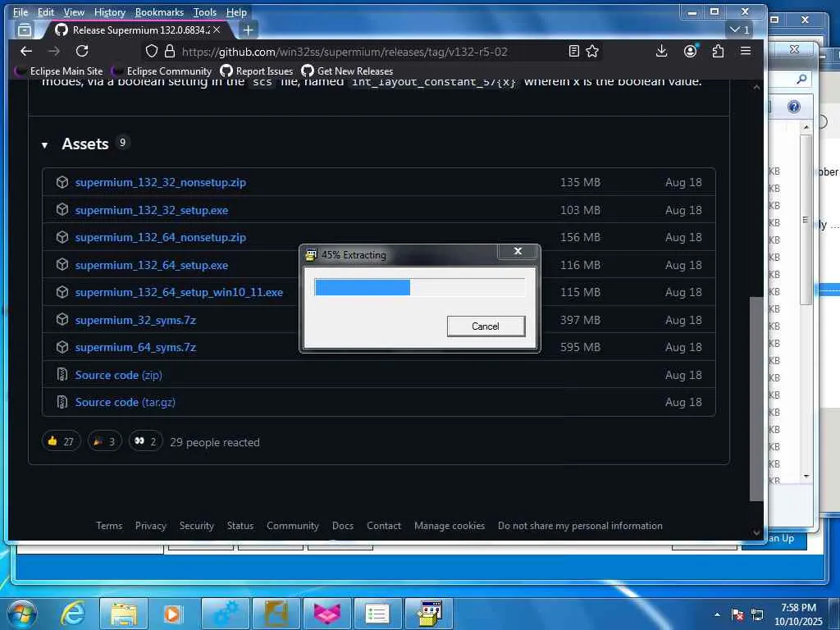Toggle reader view icon
840x630 pixels.
pos(573,52)
